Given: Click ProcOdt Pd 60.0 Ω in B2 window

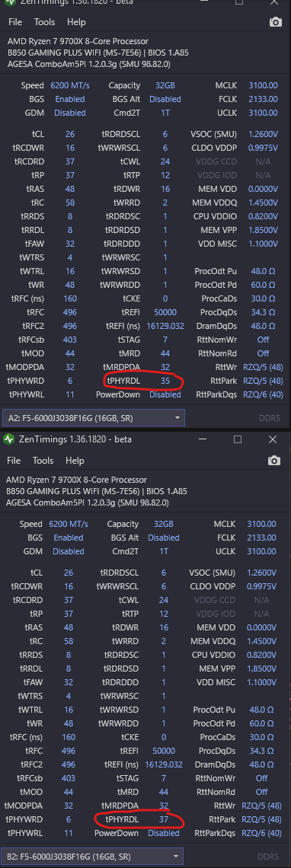Looking at the screenshot, I should (x=262, y=723).
